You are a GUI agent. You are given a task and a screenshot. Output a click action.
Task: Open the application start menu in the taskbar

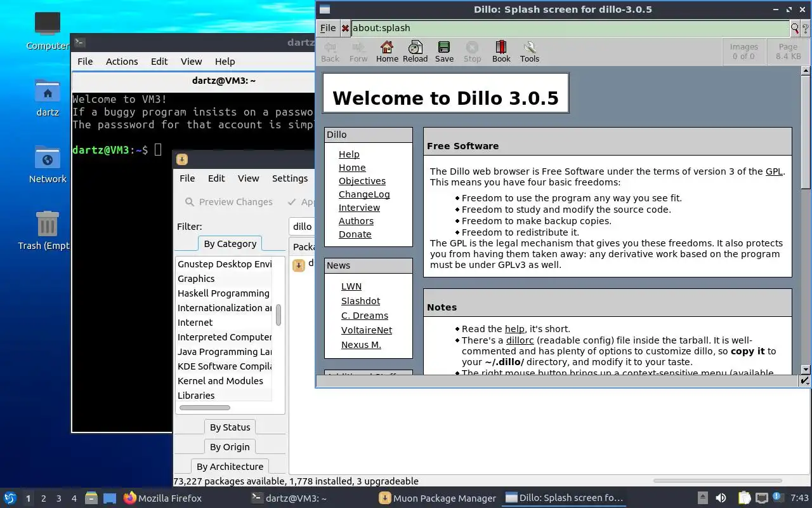pos(10,498)
